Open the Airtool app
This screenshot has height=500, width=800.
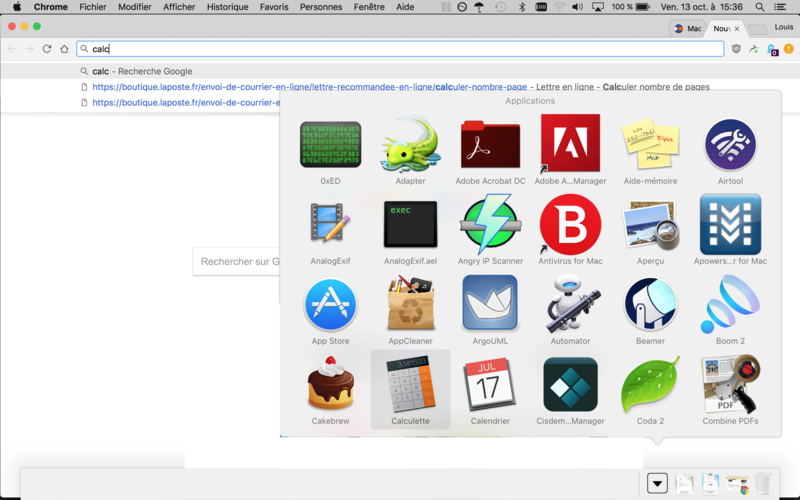(x=730, y=145)
